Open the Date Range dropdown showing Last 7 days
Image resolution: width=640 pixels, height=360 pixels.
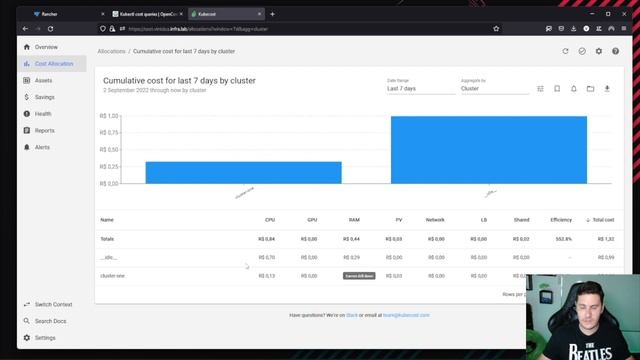421,89
